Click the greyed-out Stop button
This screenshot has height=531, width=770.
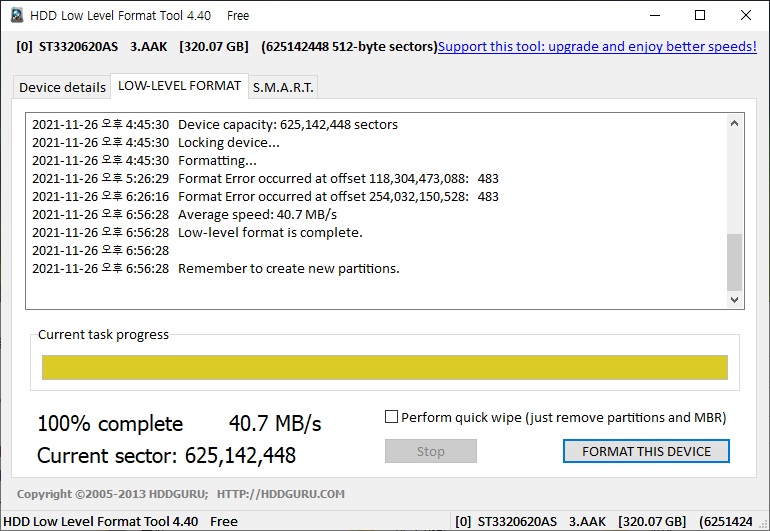click(x=431, y=451)
